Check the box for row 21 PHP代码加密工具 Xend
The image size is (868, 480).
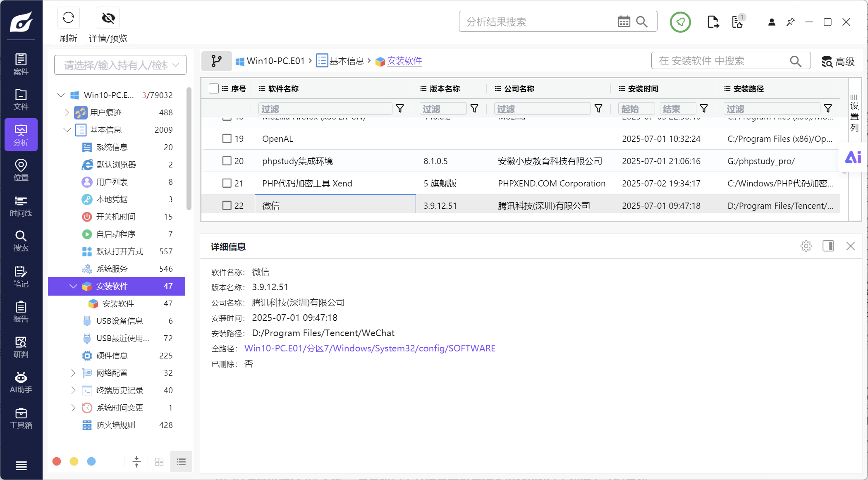227,183
